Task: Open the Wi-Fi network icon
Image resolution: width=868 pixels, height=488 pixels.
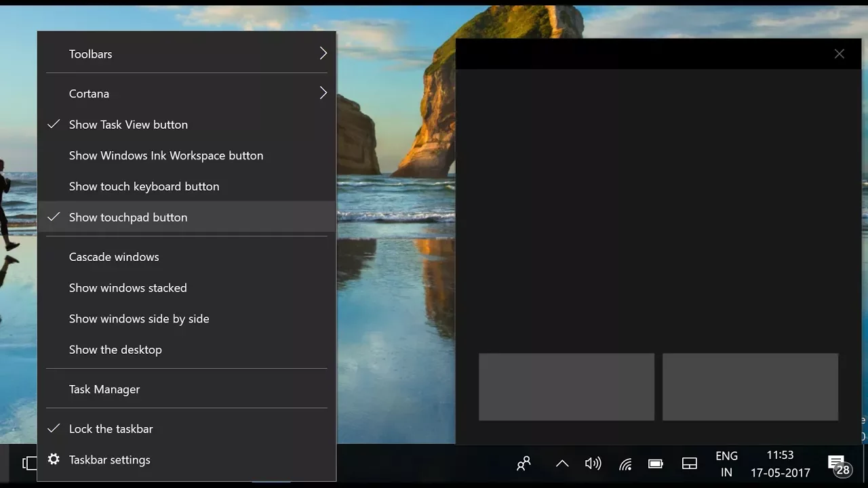Action: [625, 464]
